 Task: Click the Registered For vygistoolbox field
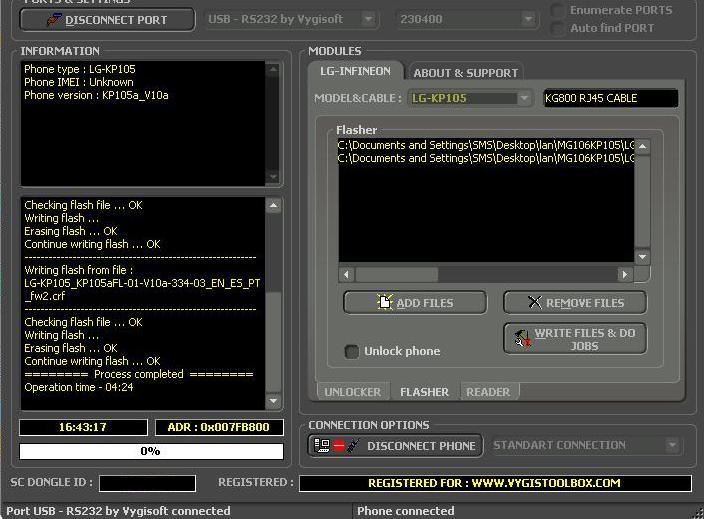pyautogui.click(x=495, y=483)
